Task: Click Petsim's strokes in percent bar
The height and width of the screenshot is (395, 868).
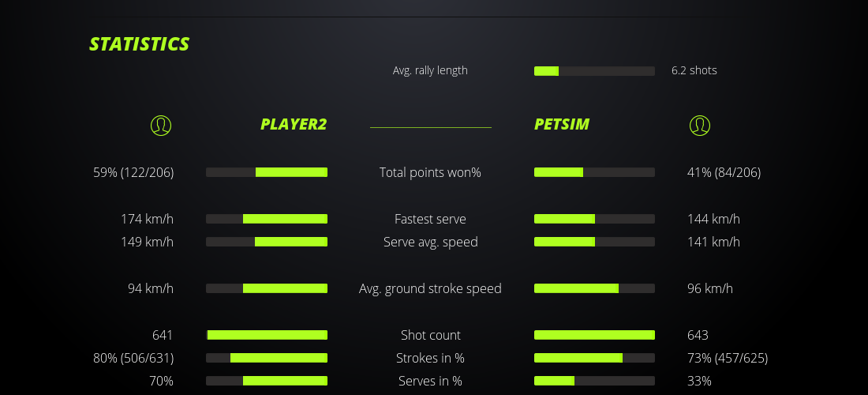Action: pos(594,358)
